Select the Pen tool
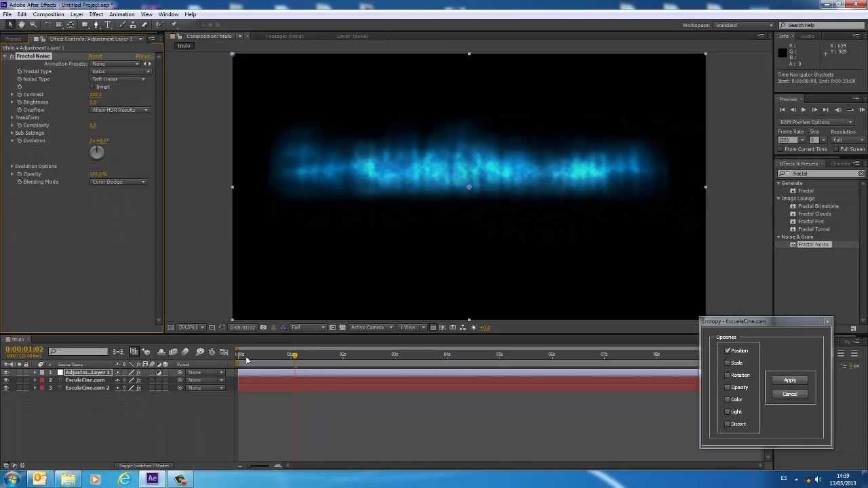Screen dimensions: 868x488 pos(96,25)
